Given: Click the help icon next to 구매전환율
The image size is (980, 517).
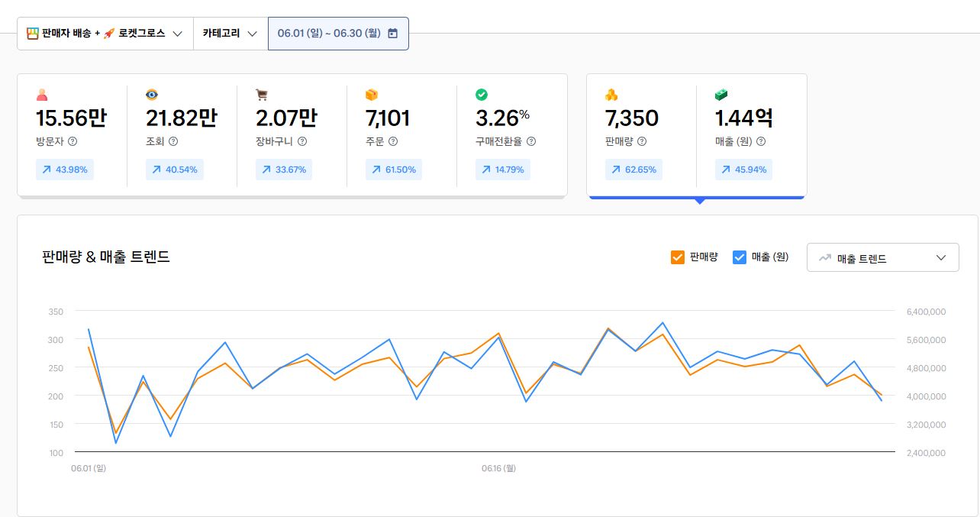Looking at the screenshot, I should tap(531, 141).
